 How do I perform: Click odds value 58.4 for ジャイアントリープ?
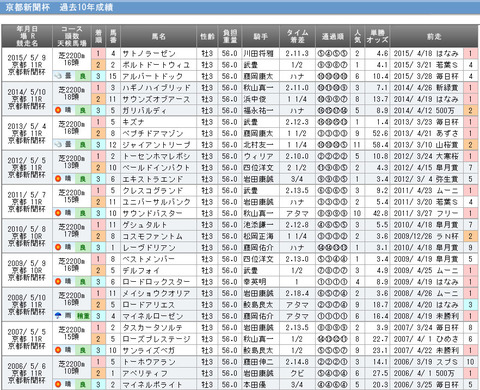380,145
